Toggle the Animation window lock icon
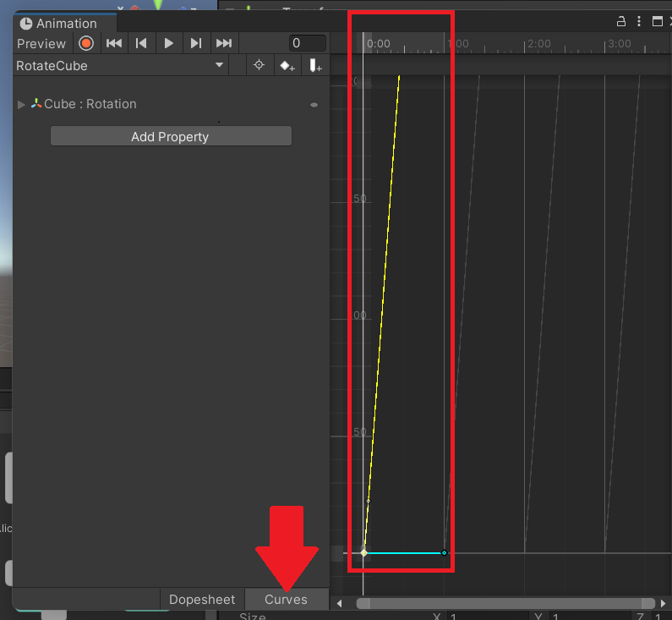The height and width of the screenshot is (620, 672). [x=621, y=22]
